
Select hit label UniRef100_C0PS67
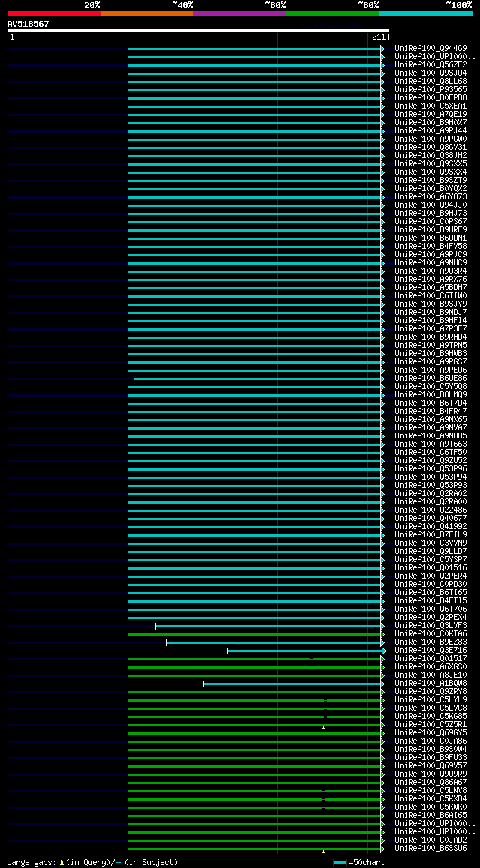pos(430,221)
